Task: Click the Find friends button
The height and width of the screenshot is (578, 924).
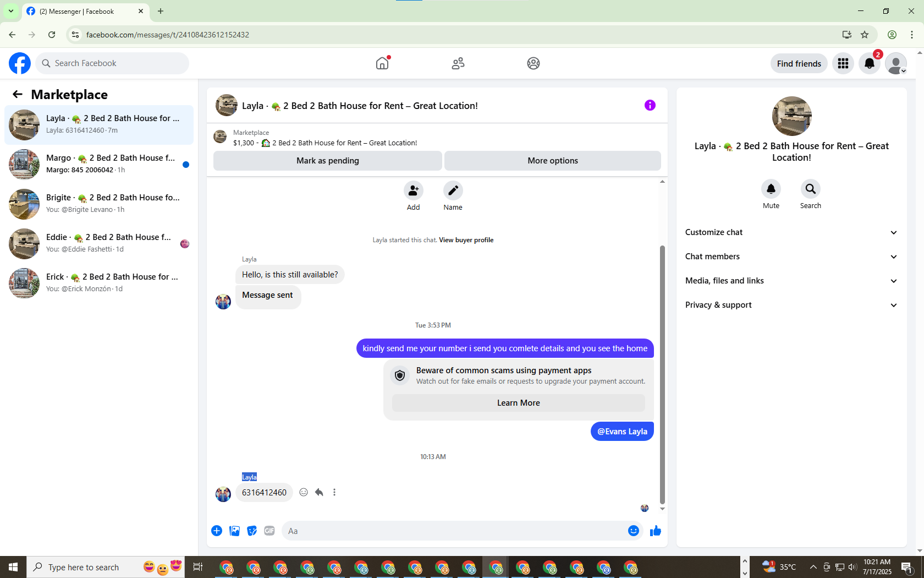Action: click(x=799, y=63)
